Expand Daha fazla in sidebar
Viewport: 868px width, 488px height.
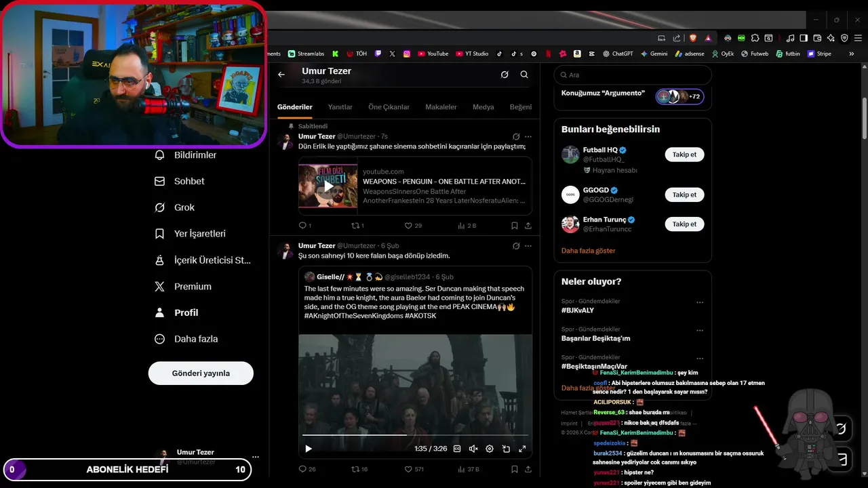pos(186,339)
